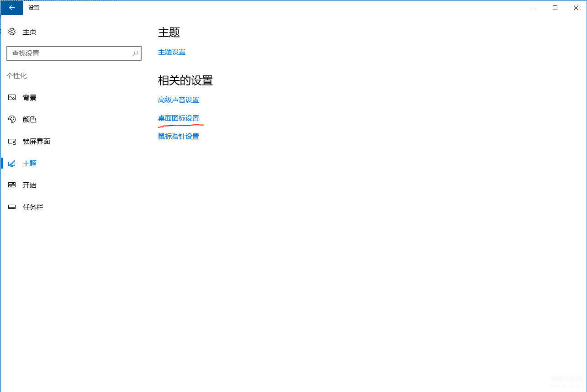Click the Colors palette icon
This screenshot has width=587, height=392.
point(12,119)
